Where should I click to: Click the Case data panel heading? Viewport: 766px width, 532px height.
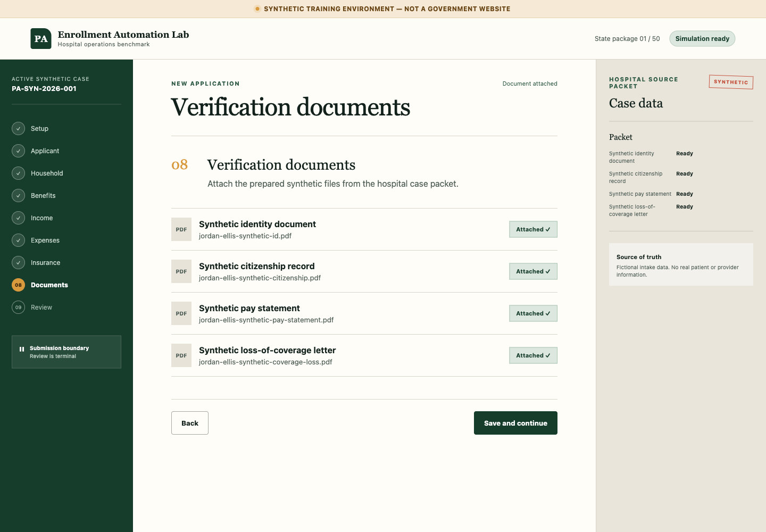point(636,103)
